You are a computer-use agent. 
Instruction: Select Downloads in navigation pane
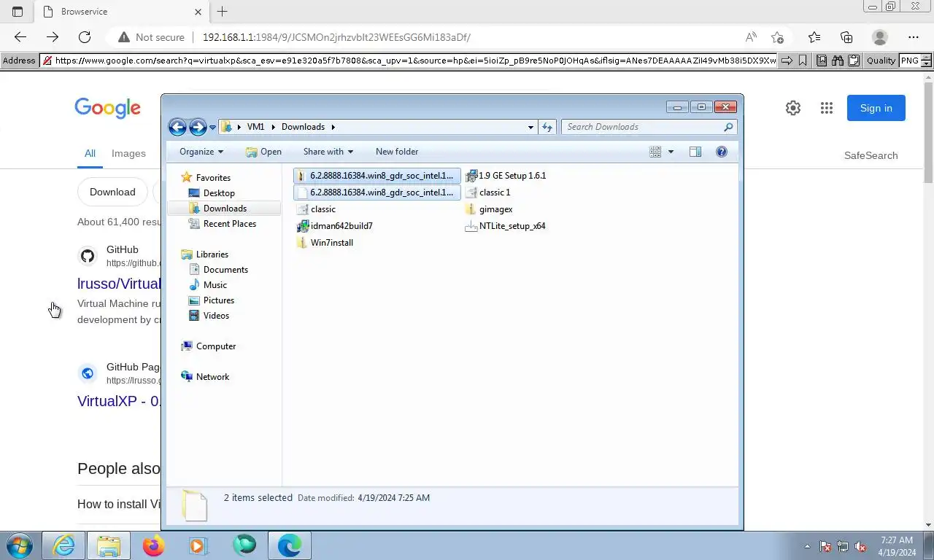224,209
